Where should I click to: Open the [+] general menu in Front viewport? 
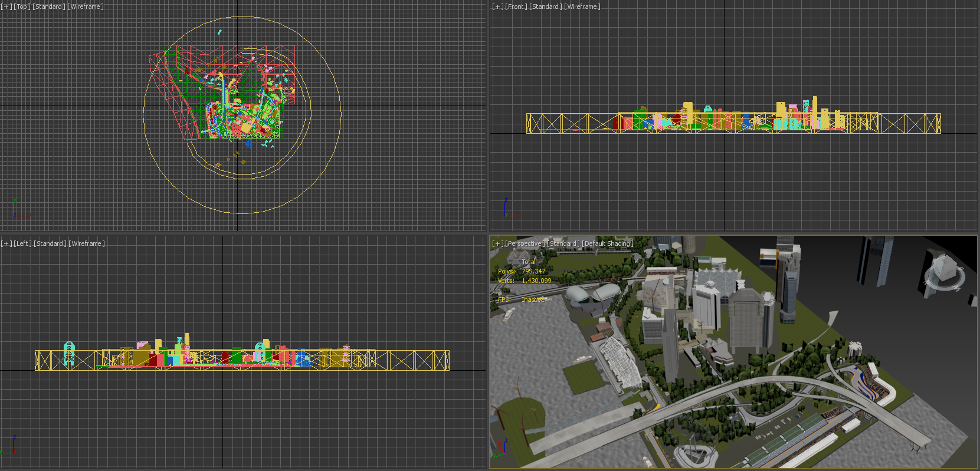(x=498, y=6)
